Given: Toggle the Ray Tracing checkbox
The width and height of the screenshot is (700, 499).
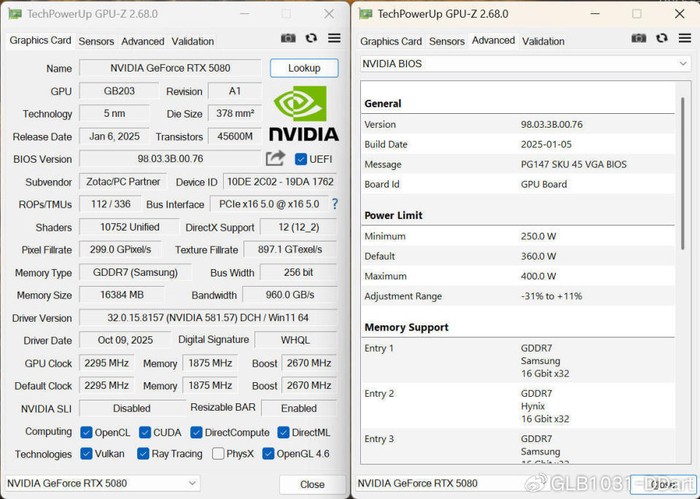Looking at the screenshot, I should 143,453.
